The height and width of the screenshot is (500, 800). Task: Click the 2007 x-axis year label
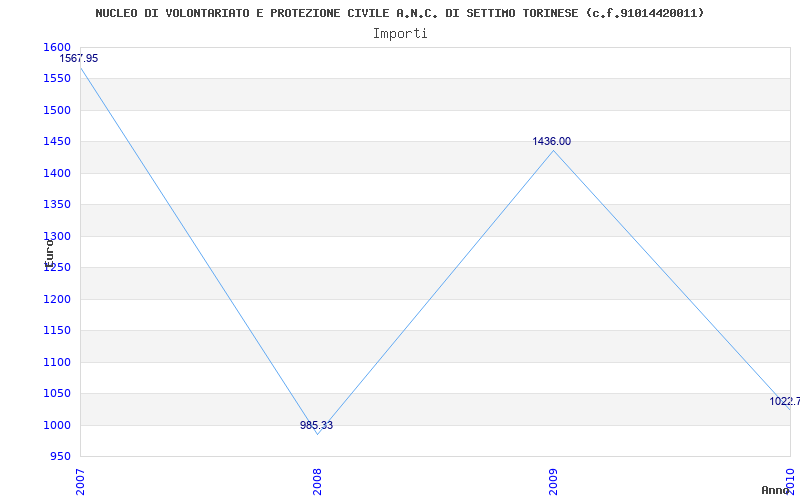coord(80,480)
